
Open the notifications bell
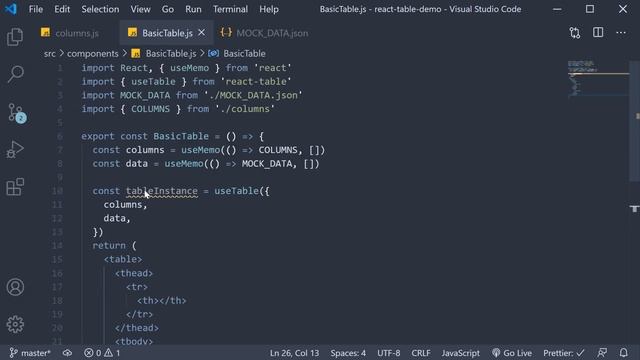pyautogui.click(x=623, y=353)
